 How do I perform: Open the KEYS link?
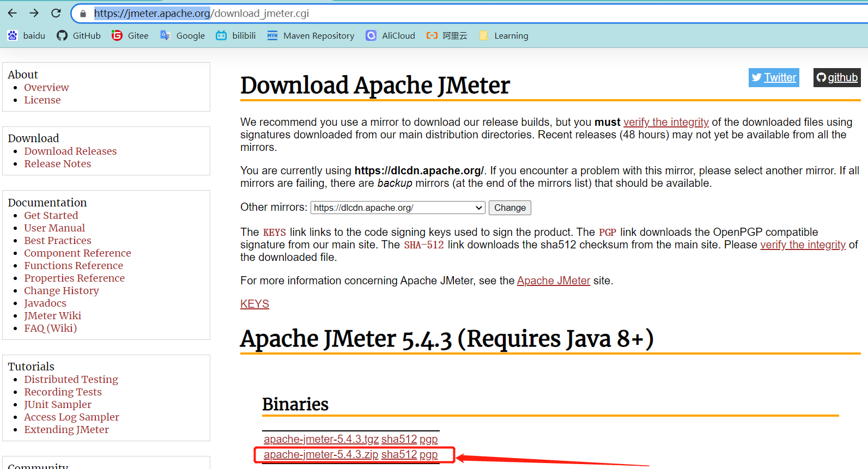254,304
